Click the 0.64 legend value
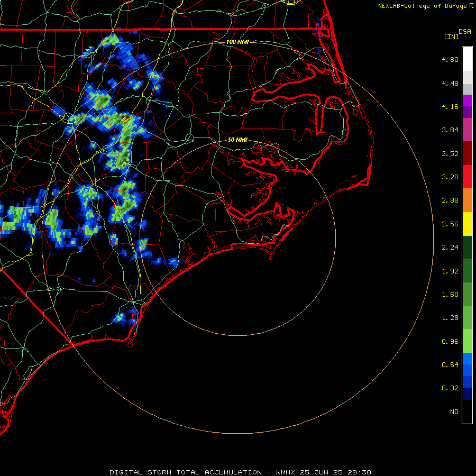 [x=450, y=365]
